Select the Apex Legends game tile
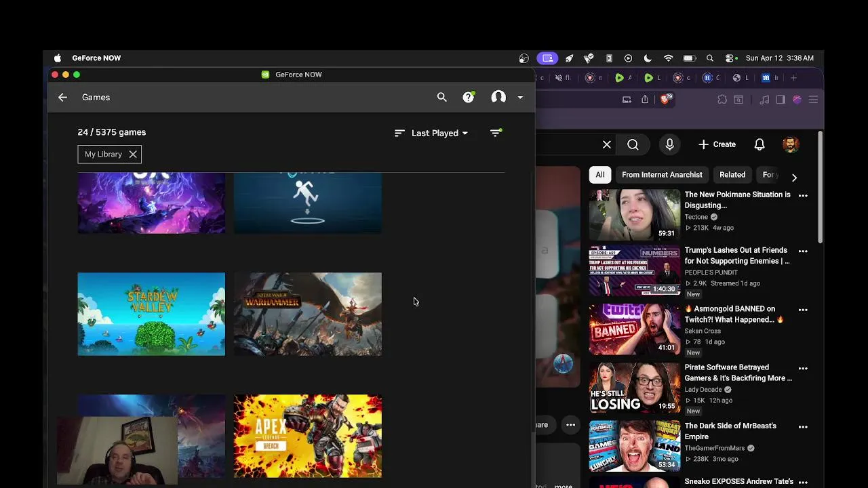 (x=308, y=436)
